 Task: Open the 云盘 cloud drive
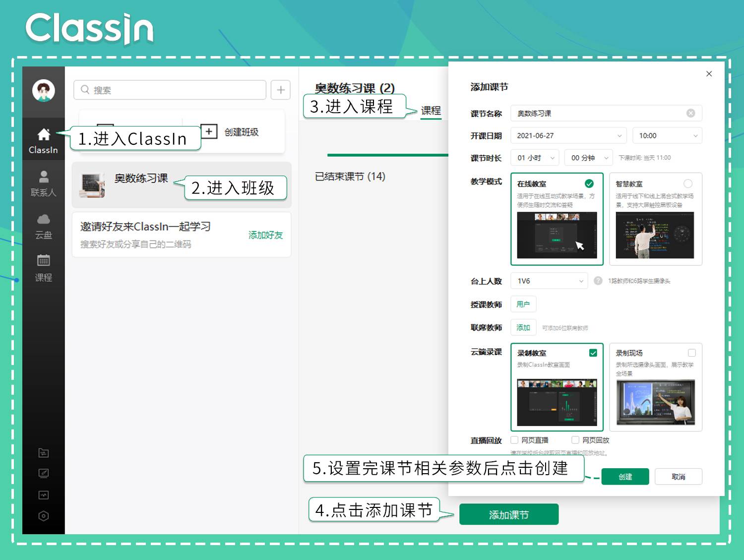pyautogui.click(x=44, y=226)
